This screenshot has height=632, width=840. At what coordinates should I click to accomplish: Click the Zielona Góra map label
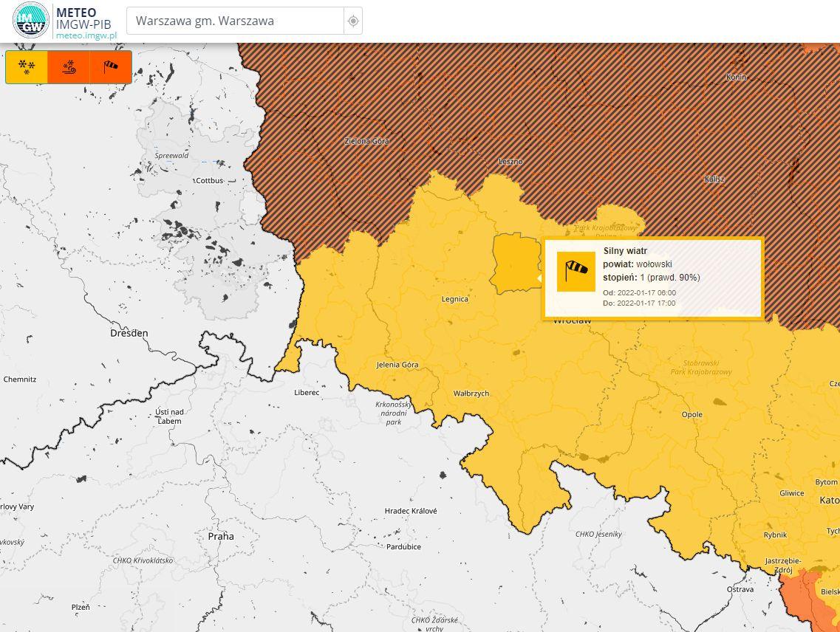pyautogui.click(x=366, y=142)
